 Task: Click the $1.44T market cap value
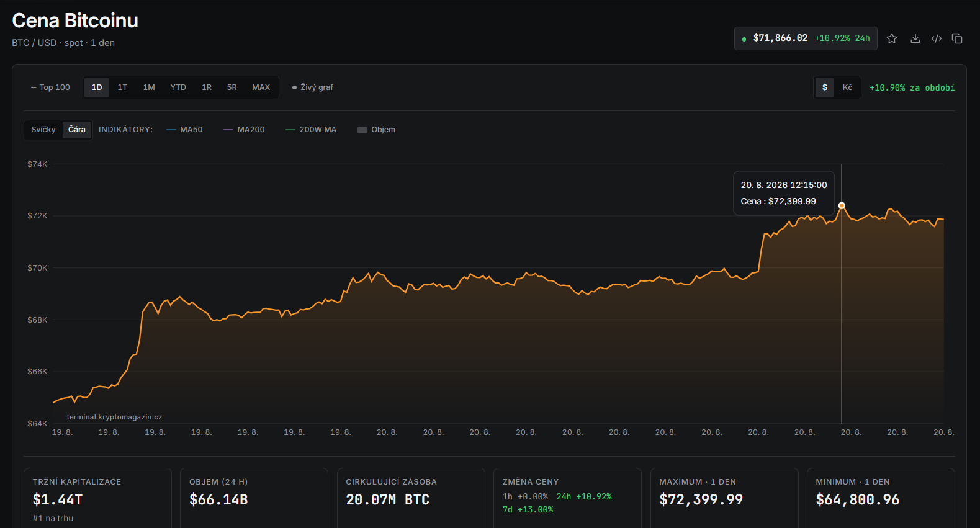point(58,499)
